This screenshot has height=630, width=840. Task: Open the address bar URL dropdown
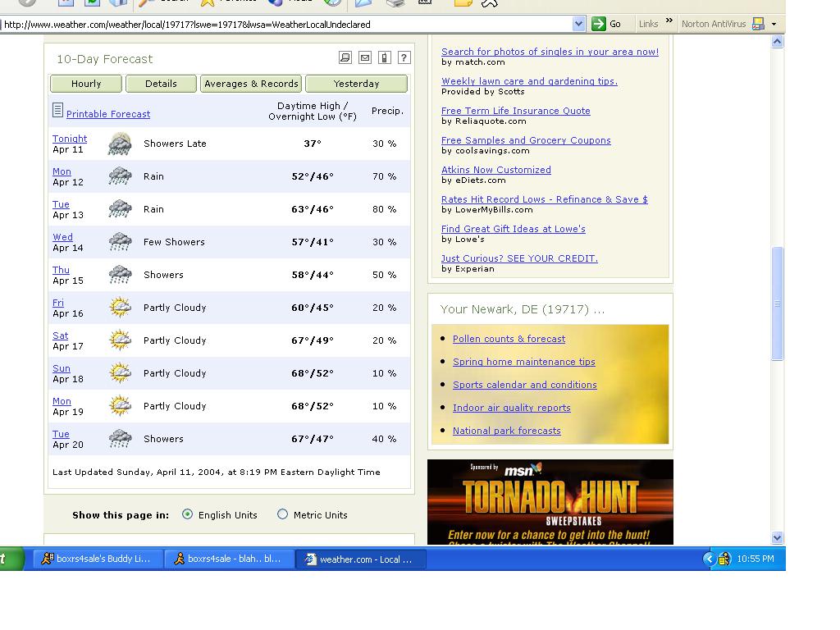coord(578,24)
